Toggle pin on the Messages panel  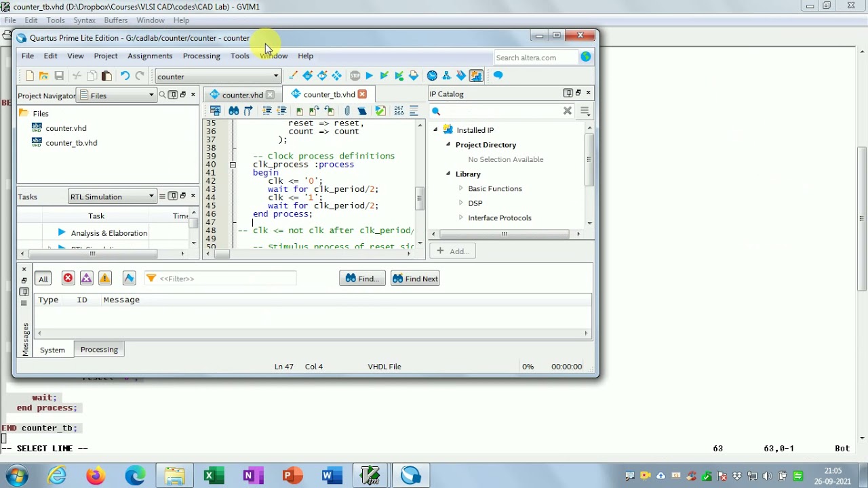pyautogui.click(x=24, y=291)
